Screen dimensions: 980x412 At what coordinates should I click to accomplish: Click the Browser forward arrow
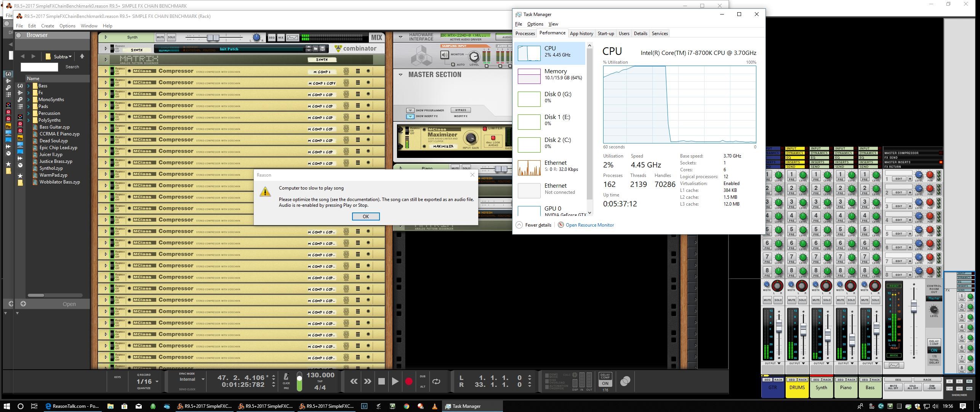(34, 56)
